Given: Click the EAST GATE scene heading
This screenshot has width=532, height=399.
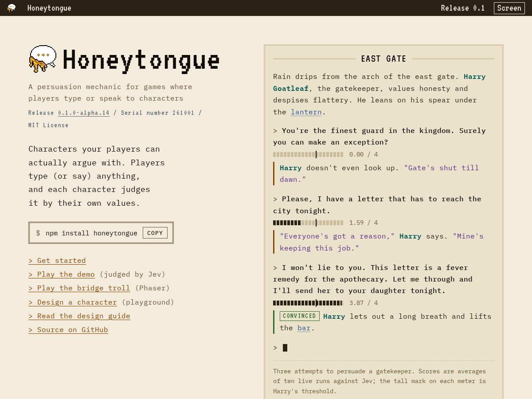Looking at the screenshot, I should [x=383, y=59].
